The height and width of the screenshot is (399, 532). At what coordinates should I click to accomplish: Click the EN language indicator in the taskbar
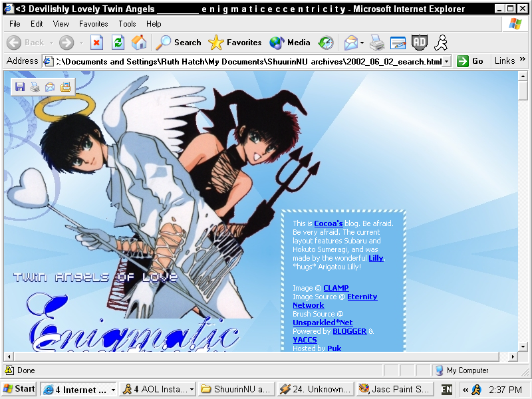point(446,390)
